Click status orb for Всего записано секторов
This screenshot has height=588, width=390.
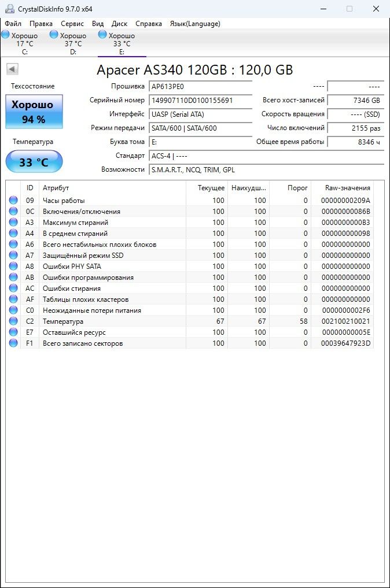tap(13, 343)
